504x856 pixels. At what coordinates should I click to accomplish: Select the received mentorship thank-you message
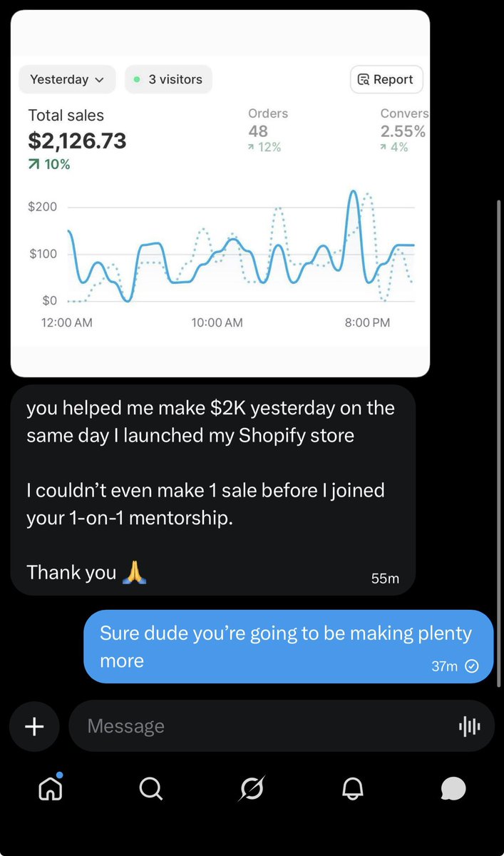click(x=213, y=490)
